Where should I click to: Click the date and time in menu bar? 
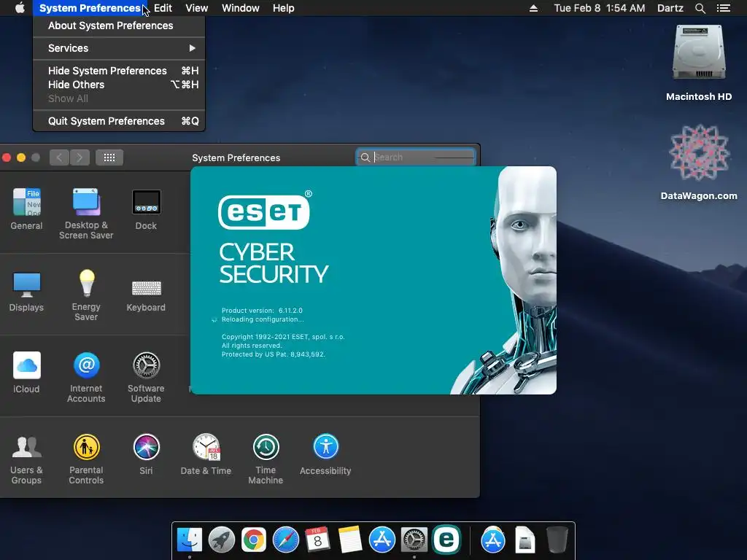(x=600, y=8)
